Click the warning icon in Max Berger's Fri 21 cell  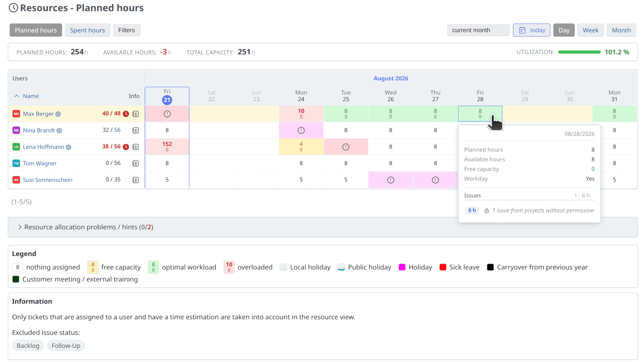[167, 114]
